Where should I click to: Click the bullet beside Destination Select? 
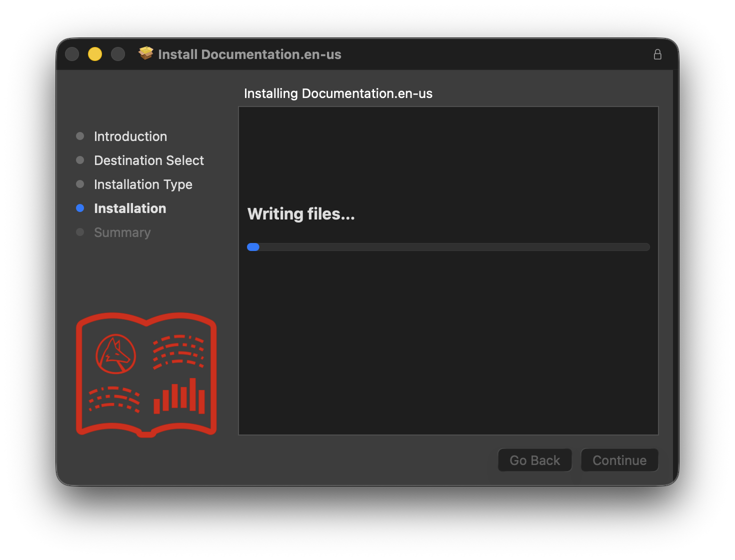[x=80, y=160]
